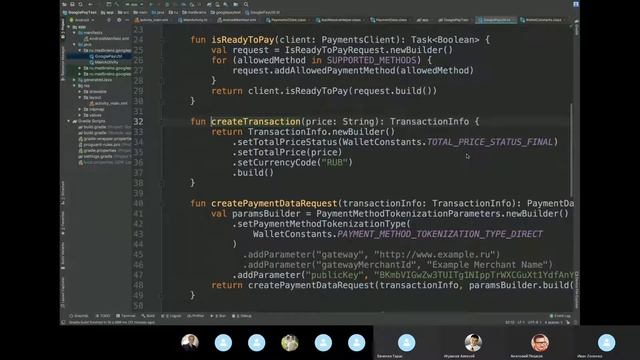Open the Debug tool window button

(242, 316)
